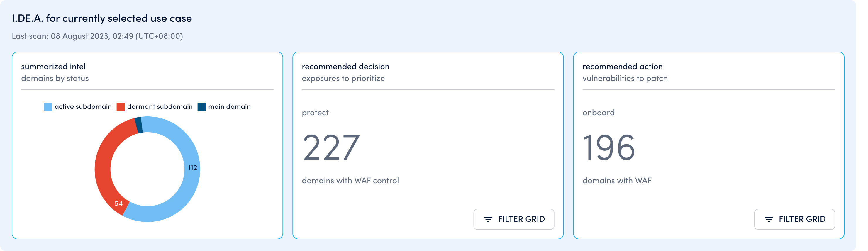
Task: Click the 196 onboard count
Action: click(608, 147)
